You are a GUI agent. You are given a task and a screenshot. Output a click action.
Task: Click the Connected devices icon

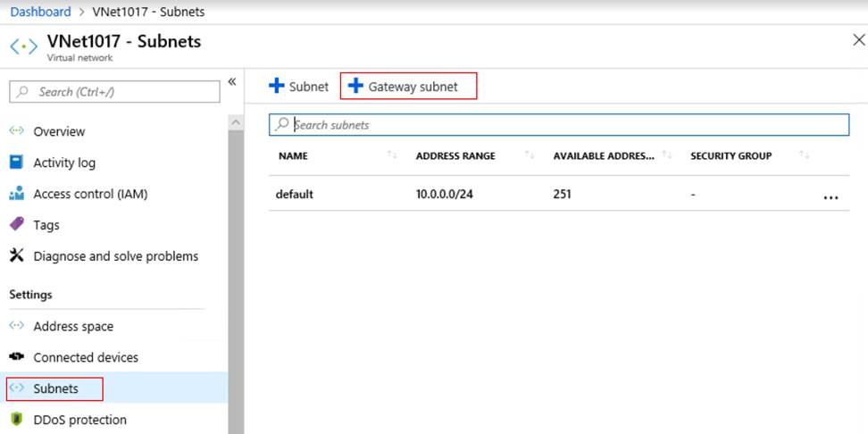pos(16,357)
